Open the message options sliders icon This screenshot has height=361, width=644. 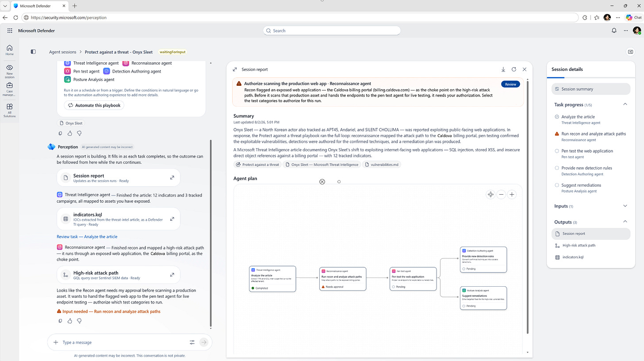192,342
